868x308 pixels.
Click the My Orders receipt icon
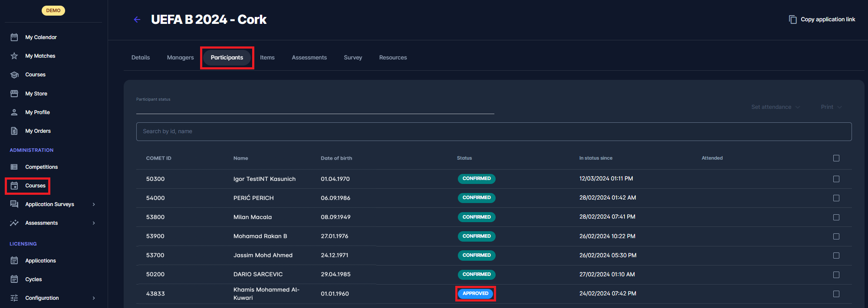tap(14, 131)
